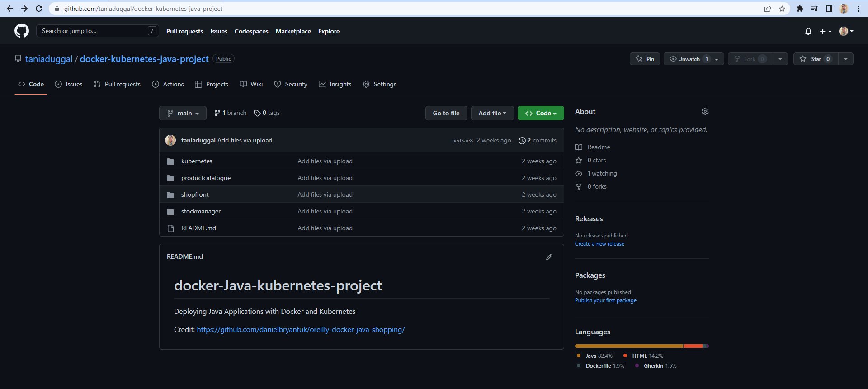Share this page from address bar
The image size is (868, 389).
(x=768, y=9)
